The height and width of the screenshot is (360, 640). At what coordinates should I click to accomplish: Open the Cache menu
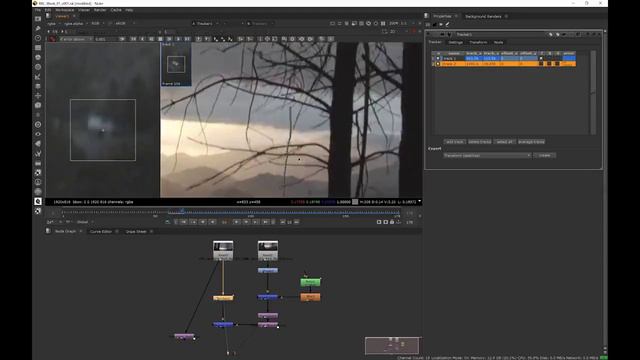[116, 10]
